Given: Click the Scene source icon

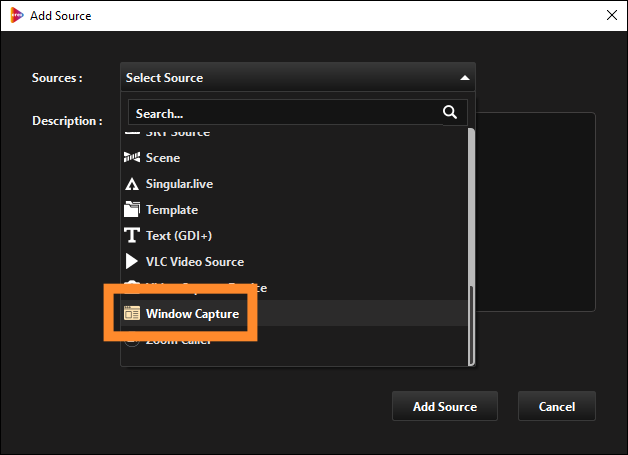Looking at the screenshot, I should [x=132, y=157].
